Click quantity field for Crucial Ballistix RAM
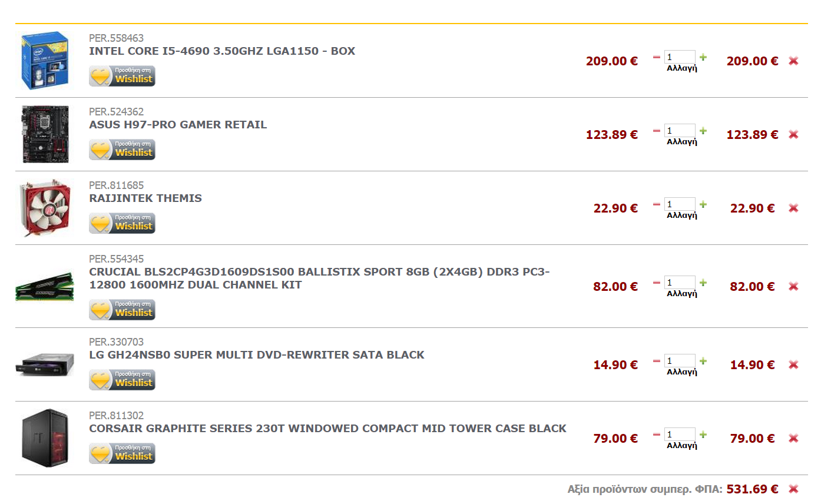Image resolution: width=821 pixels, height=504 pixels. tap(680, 283)
